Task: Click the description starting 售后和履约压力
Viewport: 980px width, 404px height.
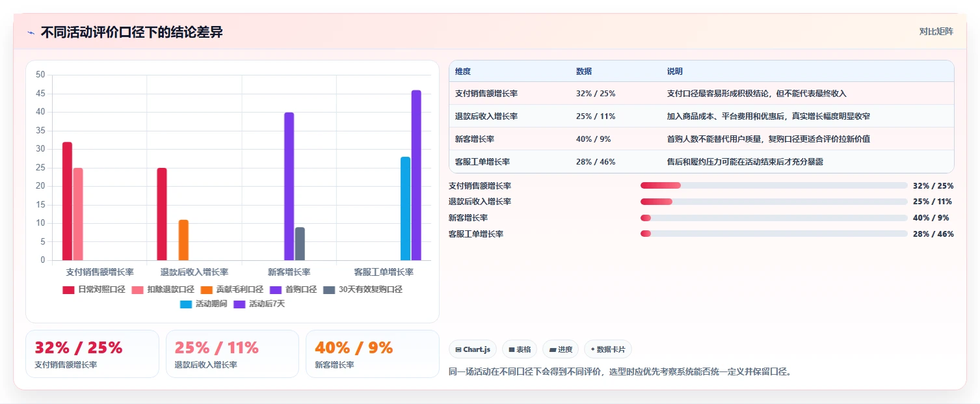Action: [x=745, y=162]
